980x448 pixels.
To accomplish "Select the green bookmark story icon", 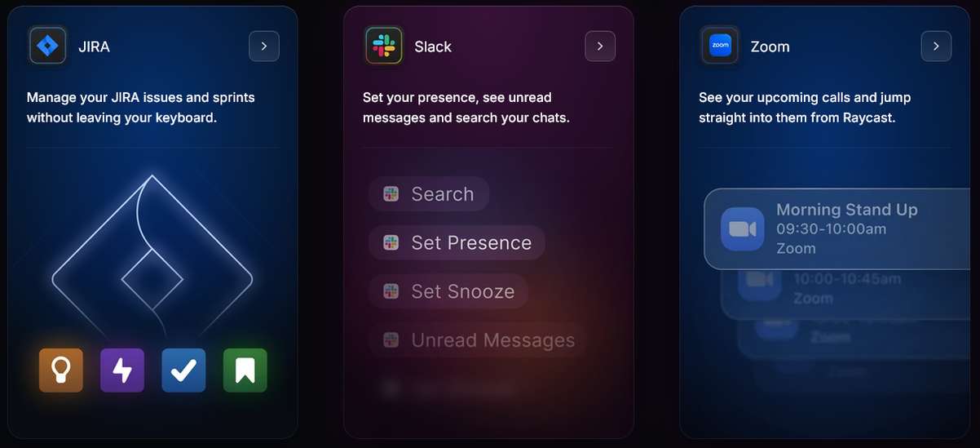I will coord(245,370).
